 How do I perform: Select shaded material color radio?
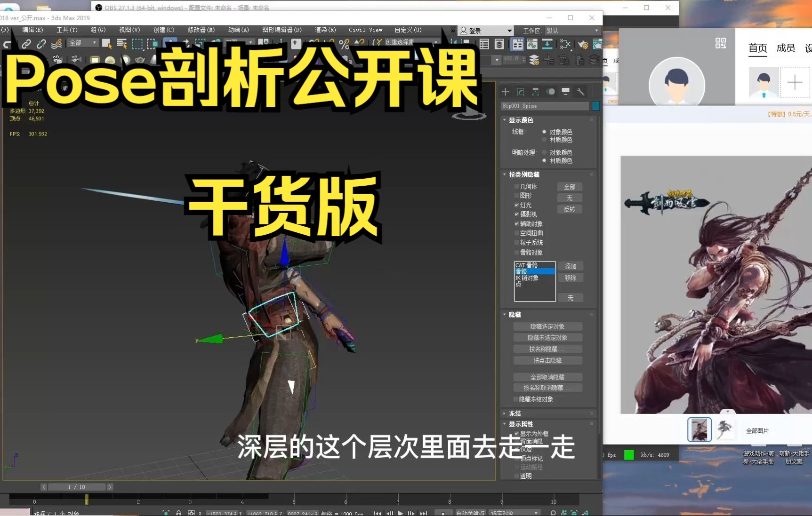pyautogui.click(x=544, y=160)
